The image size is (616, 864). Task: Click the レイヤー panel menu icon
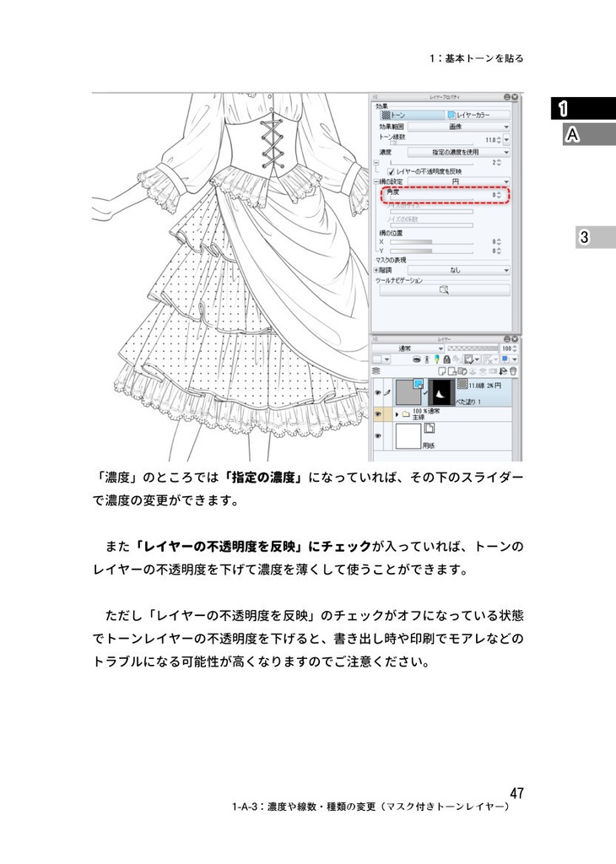pyautogui.click(x=376, y=339)
